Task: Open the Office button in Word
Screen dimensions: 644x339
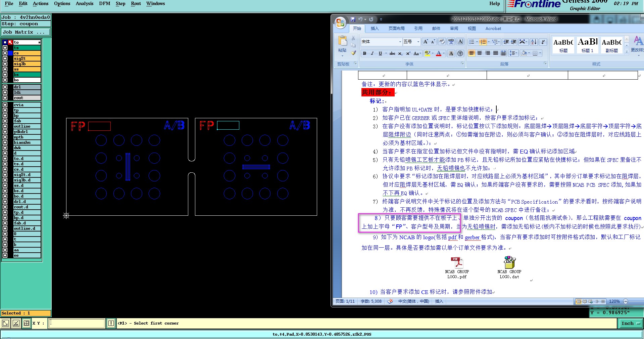Action: coord(340,23)
